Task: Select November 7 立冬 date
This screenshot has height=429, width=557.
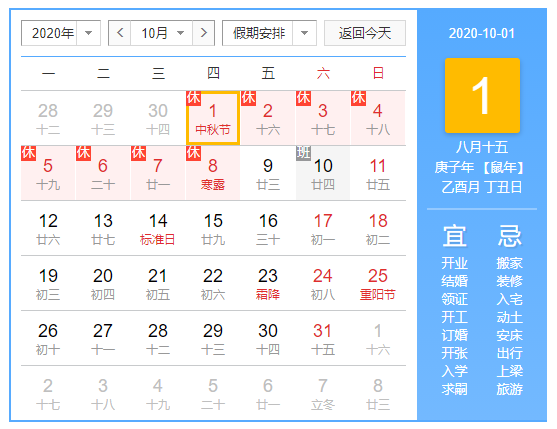Action: pos(323,393)
